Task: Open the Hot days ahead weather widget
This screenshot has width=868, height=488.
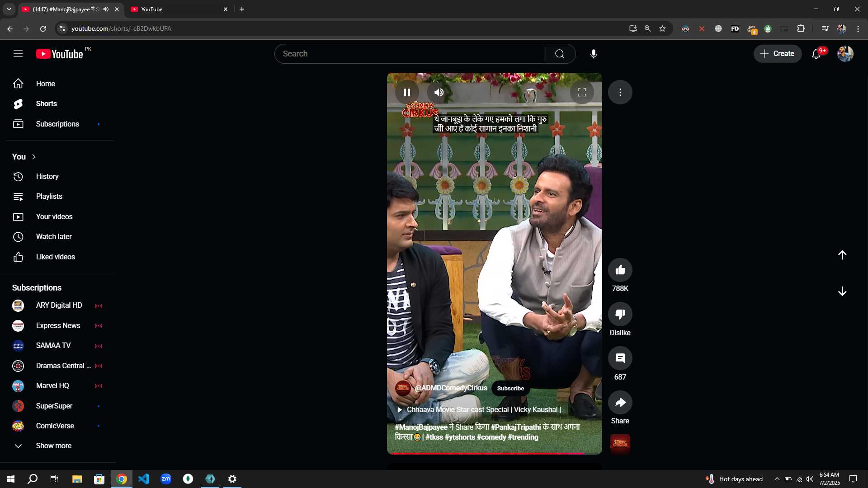Action: click(x=734, y=479)
